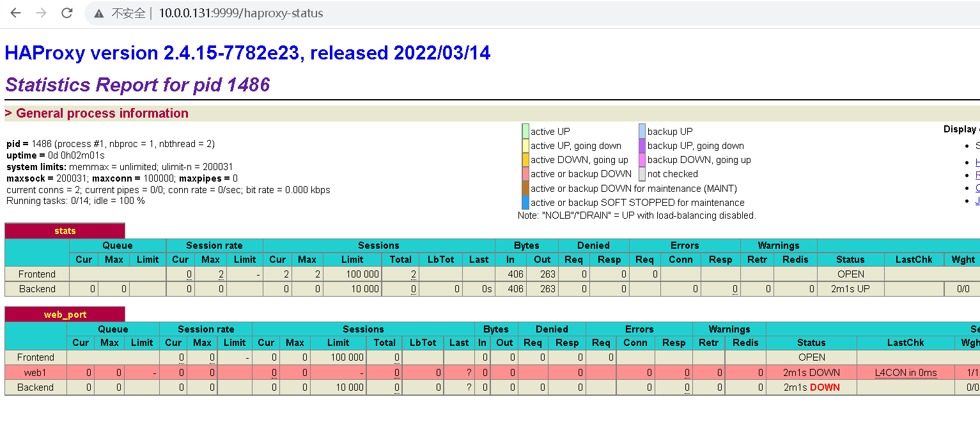Click the web_port table LastChk column header
This screenshot has width=980, height=422.
[906, 343]
